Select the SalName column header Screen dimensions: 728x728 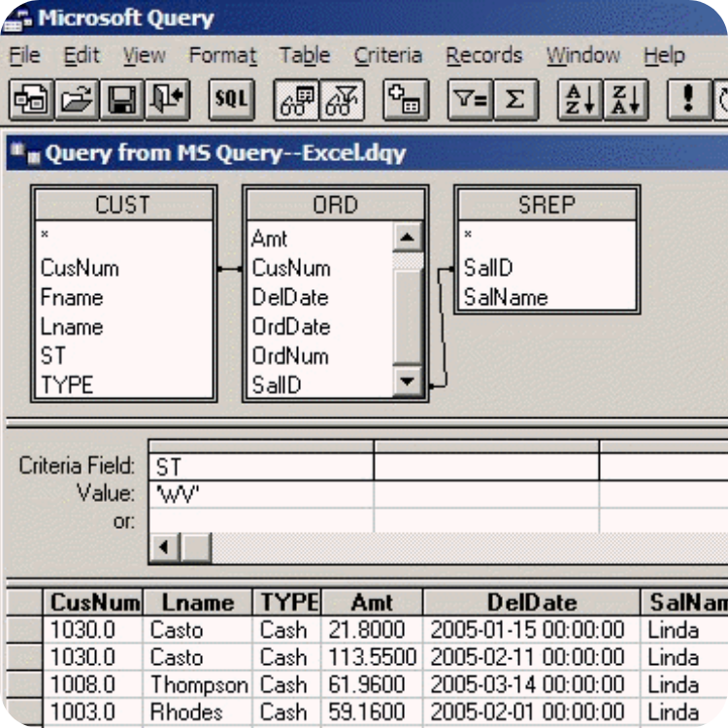(685, 603)
